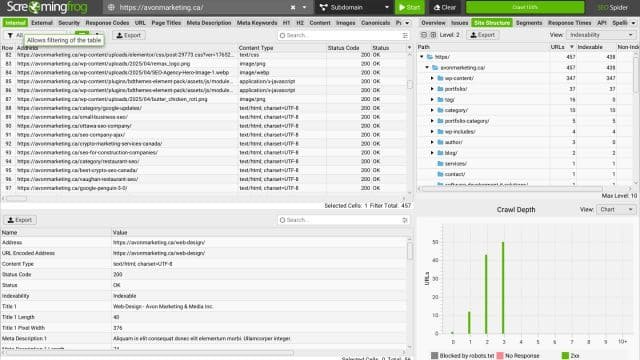Viewport: 640px width, 360px height.
Task: Show more left-panel tabs overflow arrow
Action: [x=407, y=23]
